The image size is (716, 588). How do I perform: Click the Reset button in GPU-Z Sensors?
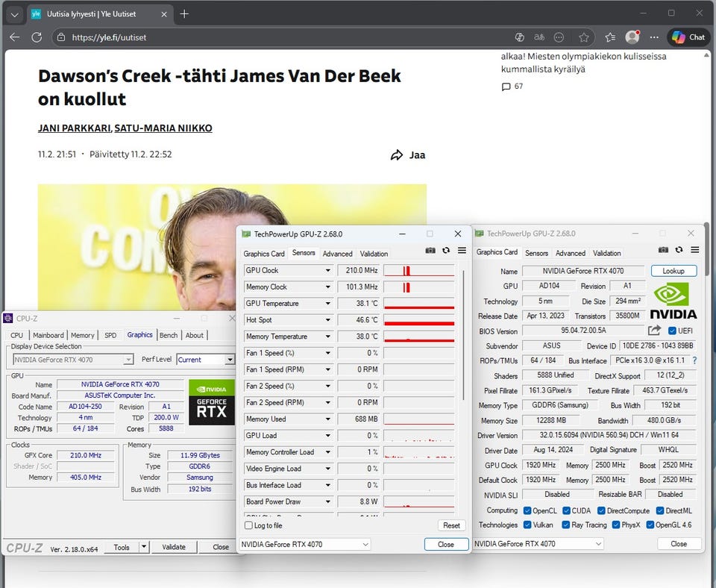click(451, 525)
